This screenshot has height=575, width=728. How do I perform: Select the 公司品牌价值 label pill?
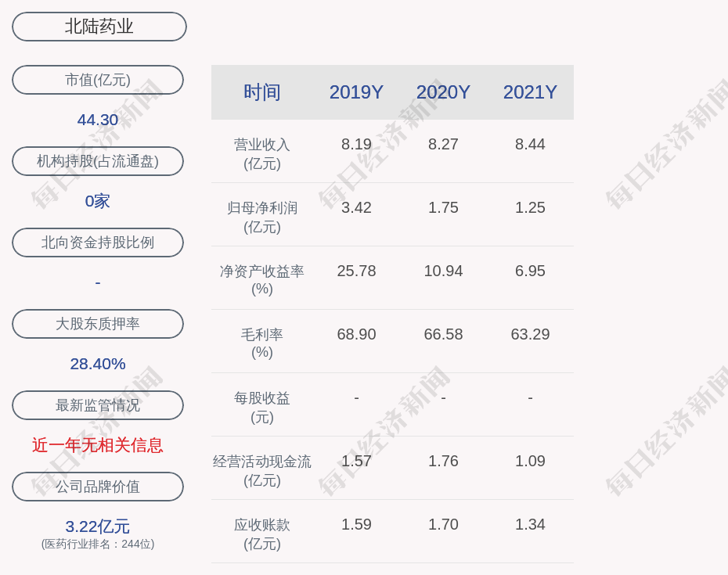98,487
